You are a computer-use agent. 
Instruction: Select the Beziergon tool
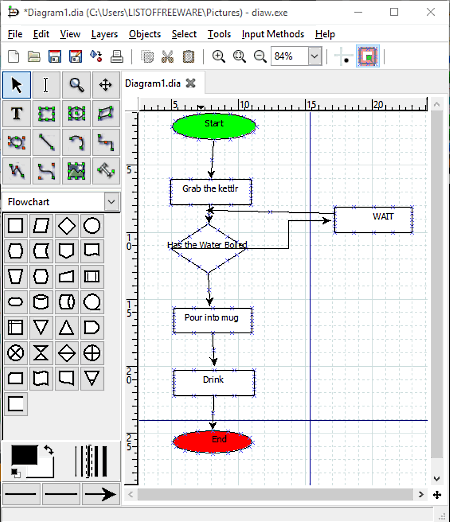(16, 142)
